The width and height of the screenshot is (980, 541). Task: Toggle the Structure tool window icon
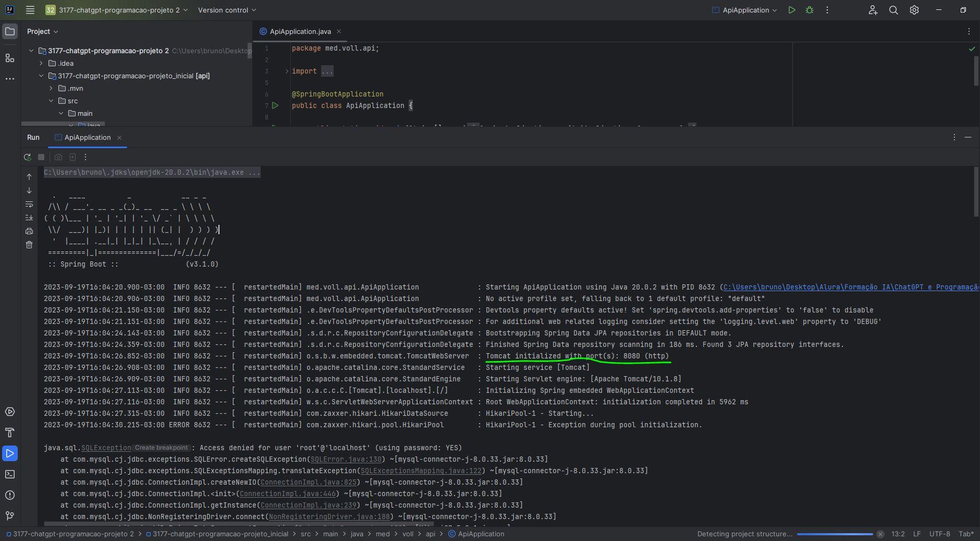(10, 58)
